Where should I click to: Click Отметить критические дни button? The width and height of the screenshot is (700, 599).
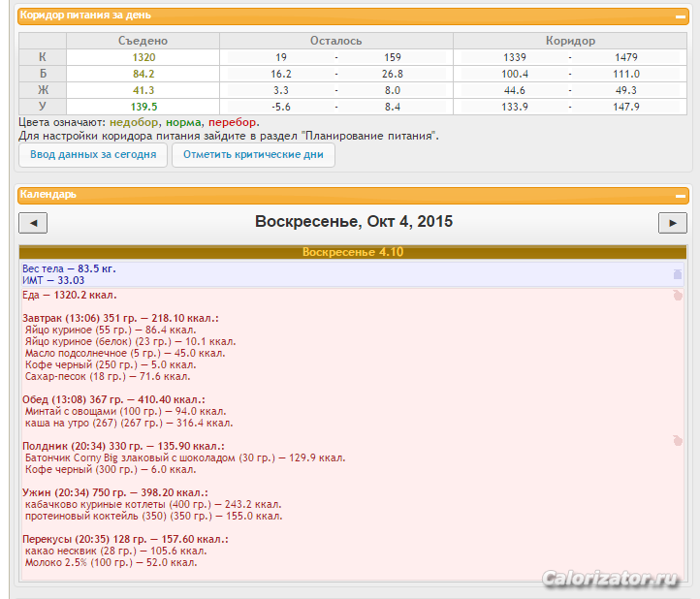coord(253,155)
